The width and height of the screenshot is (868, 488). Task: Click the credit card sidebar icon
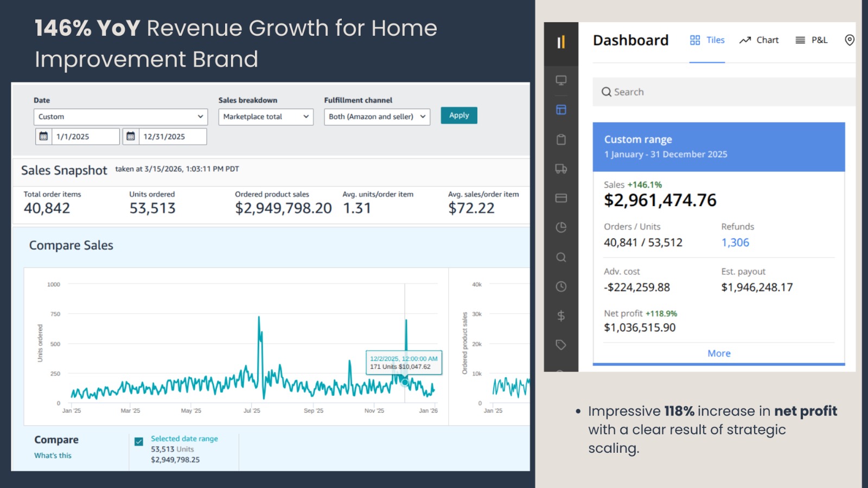[x=561, y=198]
